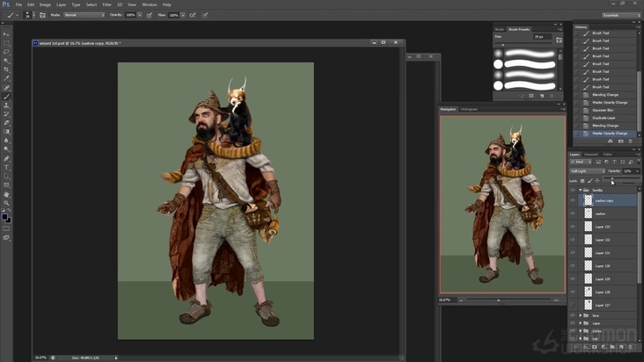Select the Move tool
The width and height of the screenshot is (644, 362).
click(6, 34)
